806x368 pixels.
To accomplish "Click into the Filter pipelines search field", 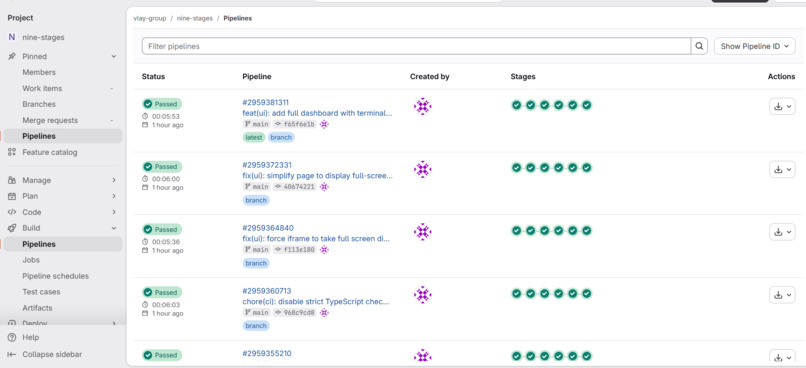I will coord(416,46).
